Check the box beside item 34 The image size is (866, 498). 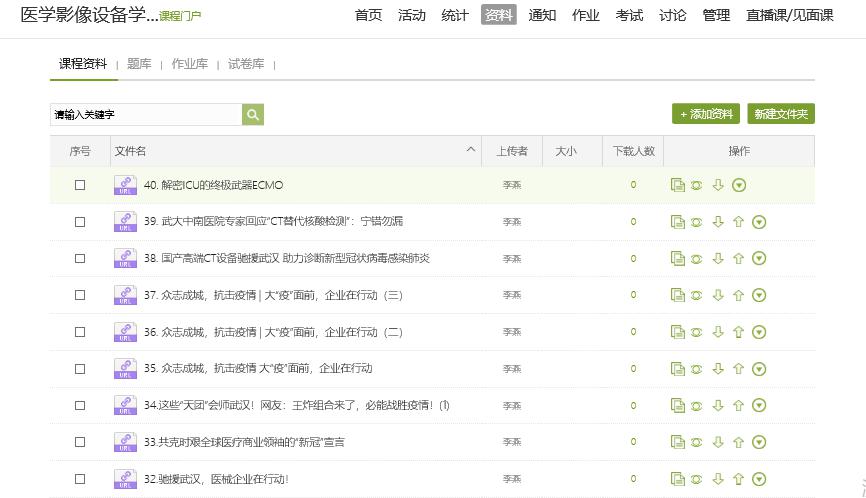[80, 405]
